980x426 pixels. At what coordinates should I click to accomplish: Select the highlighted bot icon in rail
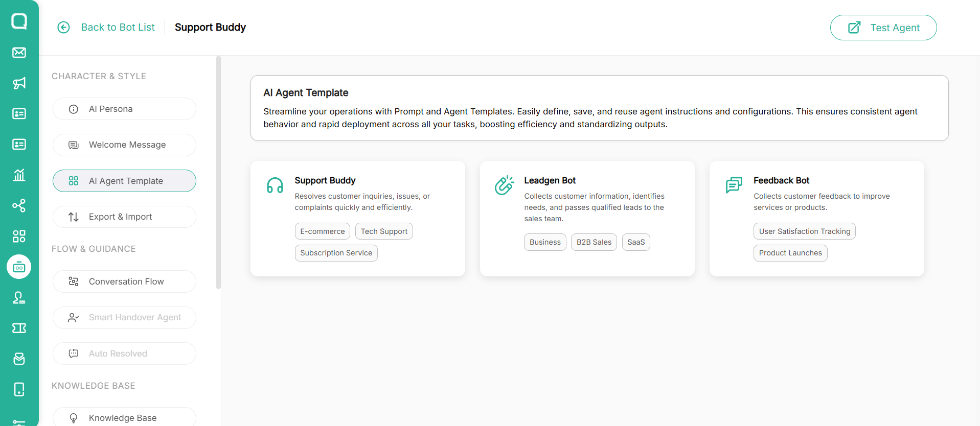tap(19, 267)
